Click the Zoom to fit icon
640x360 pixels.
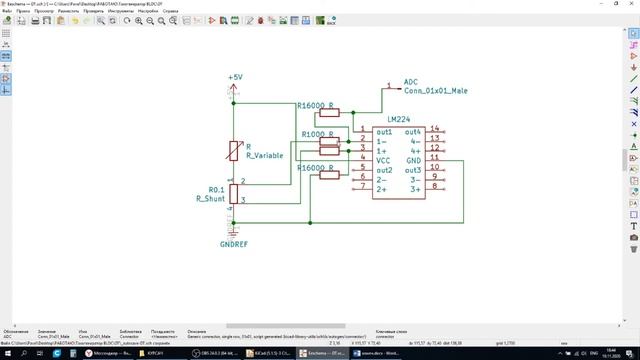point(162,20)
